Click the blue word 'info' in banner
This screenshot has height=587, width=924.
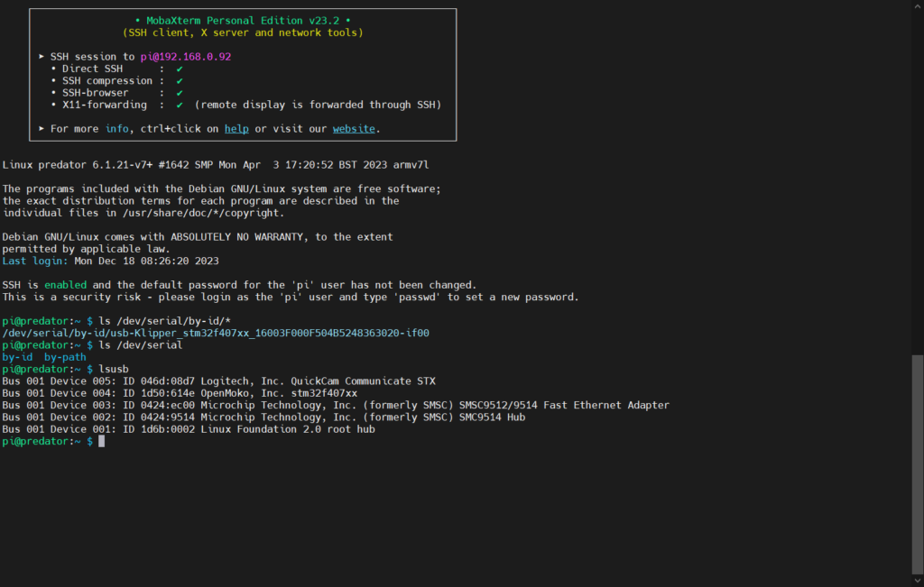[x=116, y=129]
